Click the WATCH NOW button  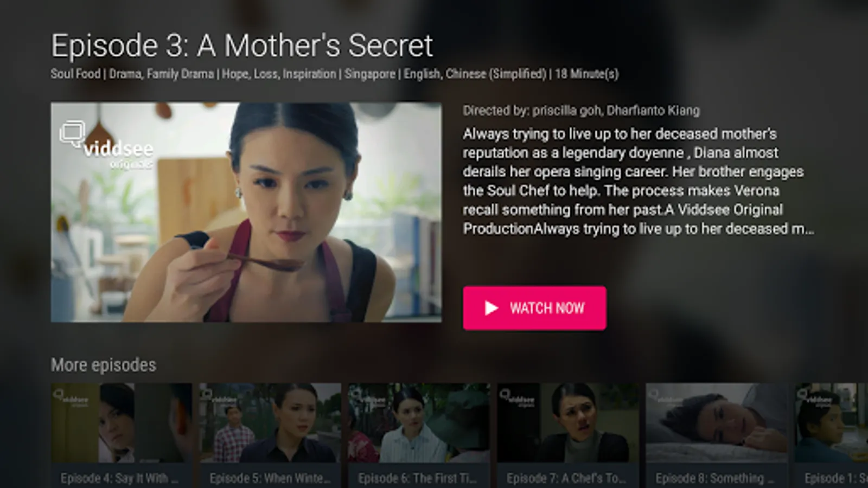pos(534,308)
